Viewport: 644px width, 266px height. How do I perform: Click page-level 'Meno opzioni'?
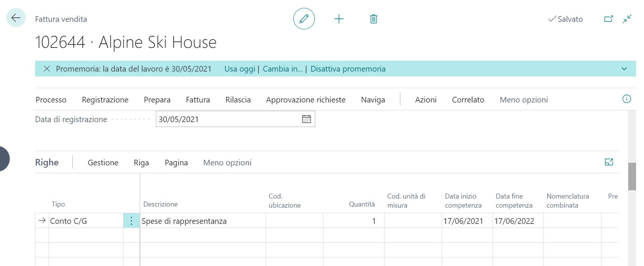pos(523,100)
